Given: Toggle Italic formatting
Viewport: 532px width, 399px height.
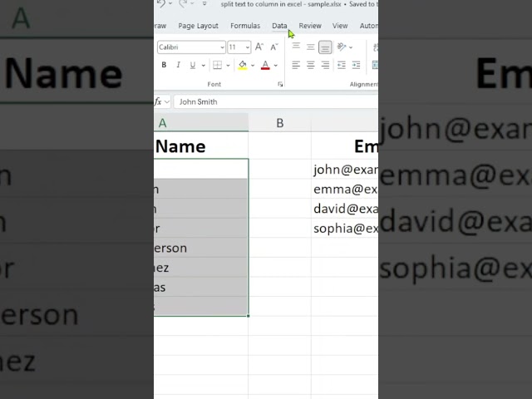Looking at the screenshot, I should tap(178, 65).
